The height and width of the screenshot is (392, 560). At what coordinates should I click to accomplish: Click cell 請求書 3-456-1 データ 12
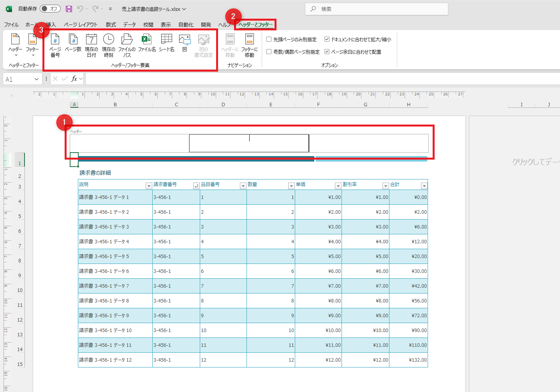(x=115, y=360)
